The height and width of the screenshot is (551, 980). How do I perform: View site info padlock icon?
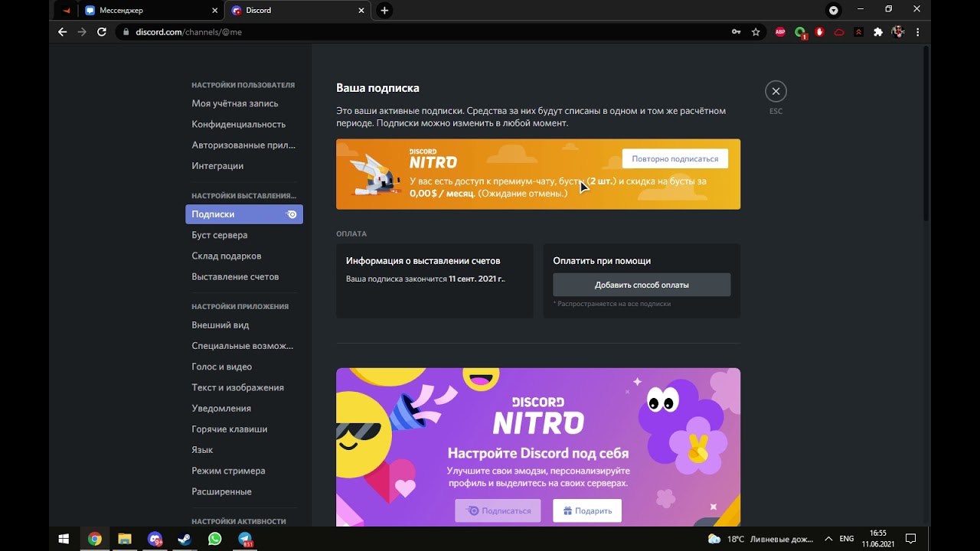(x=126, y=32)
